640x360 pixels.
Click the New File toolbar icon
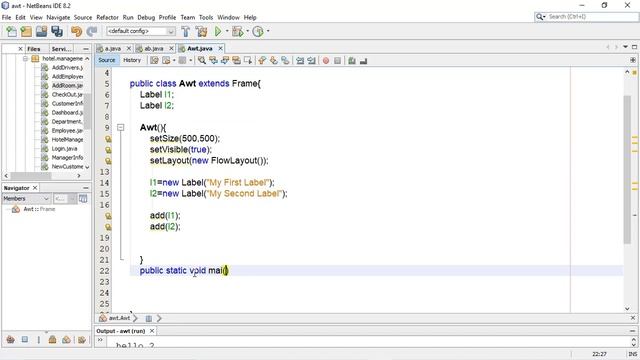11,31
